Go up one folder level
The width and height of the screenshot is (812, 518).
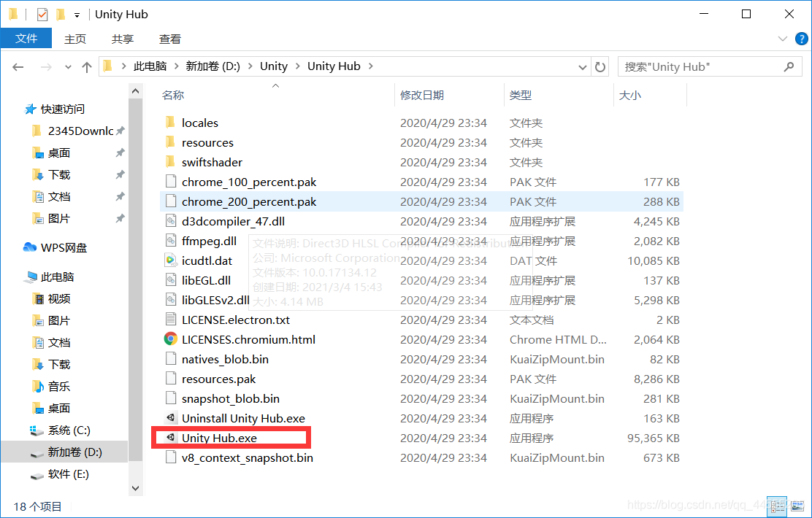click(x=87, y=66)
